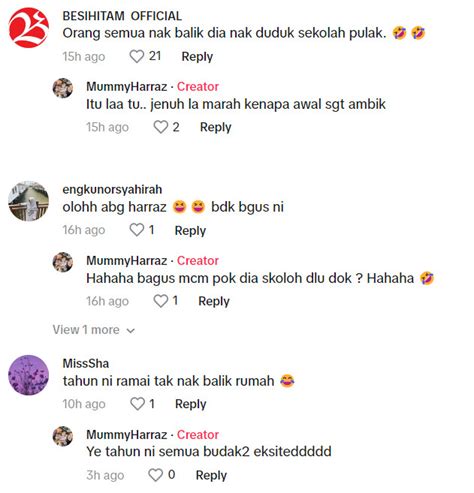Reply to MummyHarraz's eksitedddd comment
474x493 pixels.
coord(211,475)
